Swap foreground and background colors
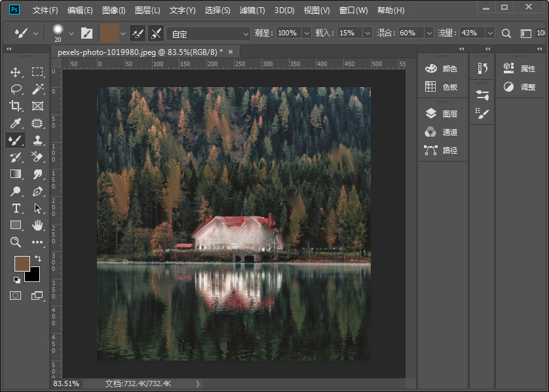549x392 pixels. [x=38, y=258]
